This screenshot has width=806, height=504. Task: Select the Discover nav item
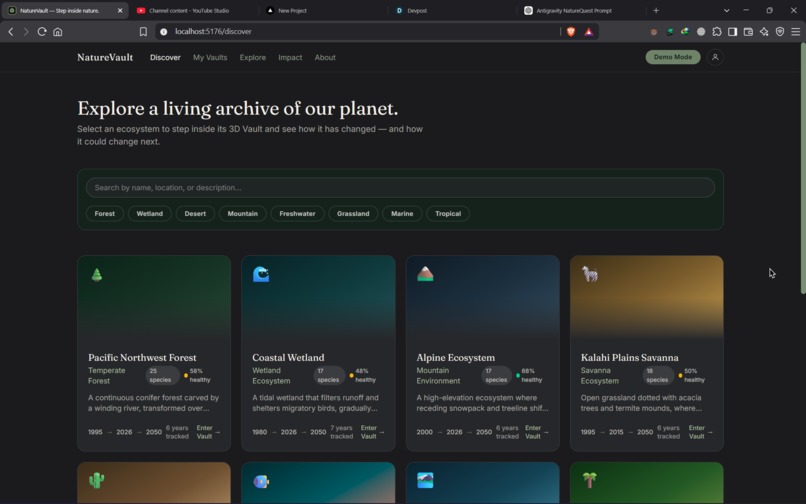pyautogui.click(x=165, y=58)
